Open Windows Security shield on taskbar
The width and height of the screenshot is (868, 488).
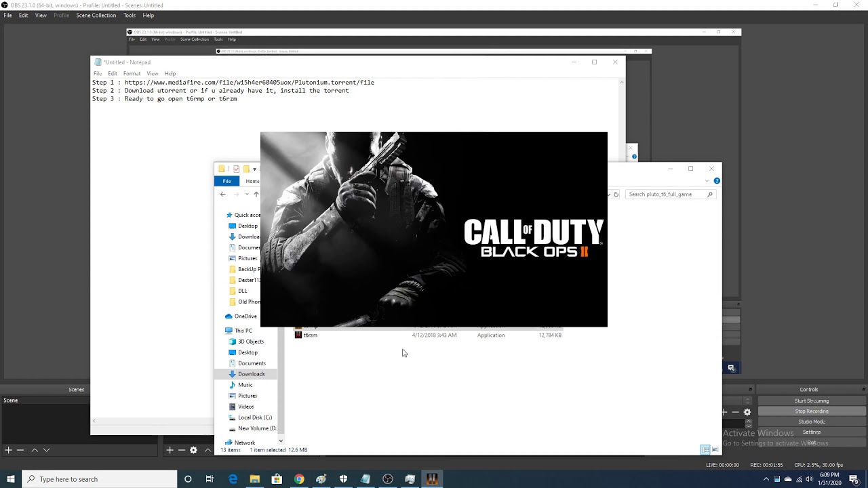[x=343, y=479]
